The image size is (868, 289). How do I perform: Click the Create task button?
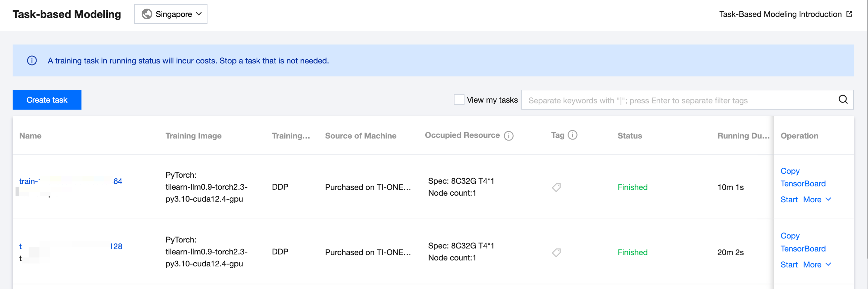pyautogui.click(x=47, y=100)
